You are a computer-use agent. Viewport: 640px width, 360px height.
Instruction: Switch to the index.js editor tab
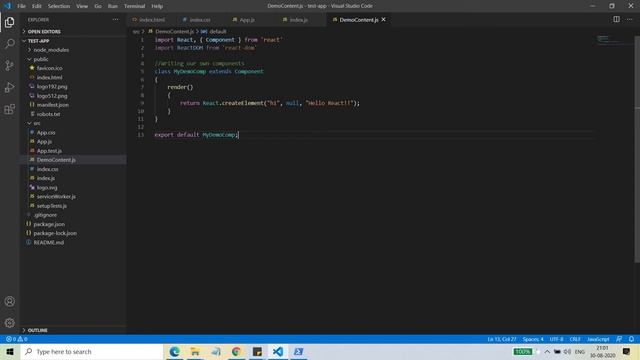point(298,20)
